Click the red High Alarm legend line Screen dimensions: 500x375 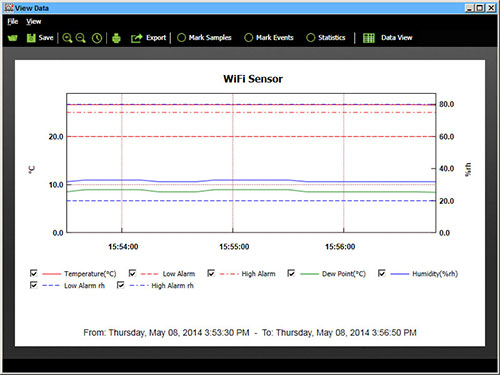pyautogui.click(x=229, y=274)
